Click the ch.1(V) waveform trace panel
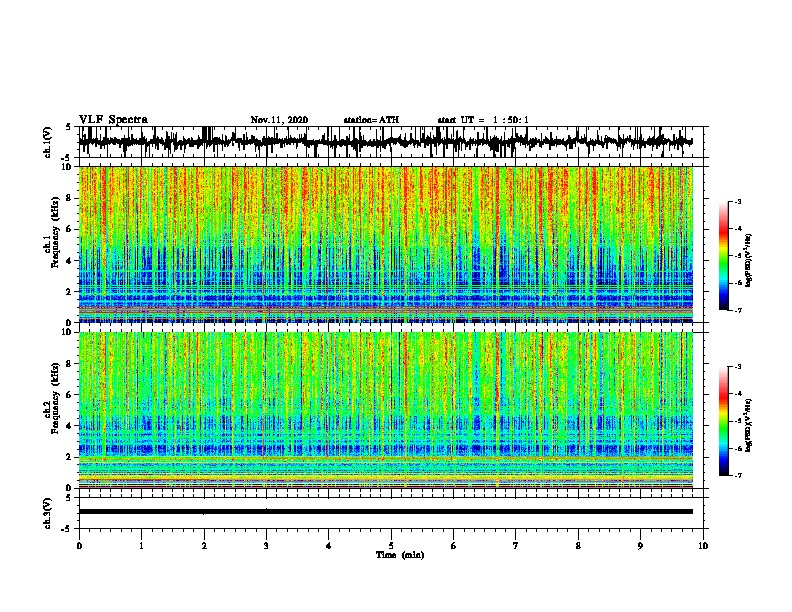 tap(393, 142)
